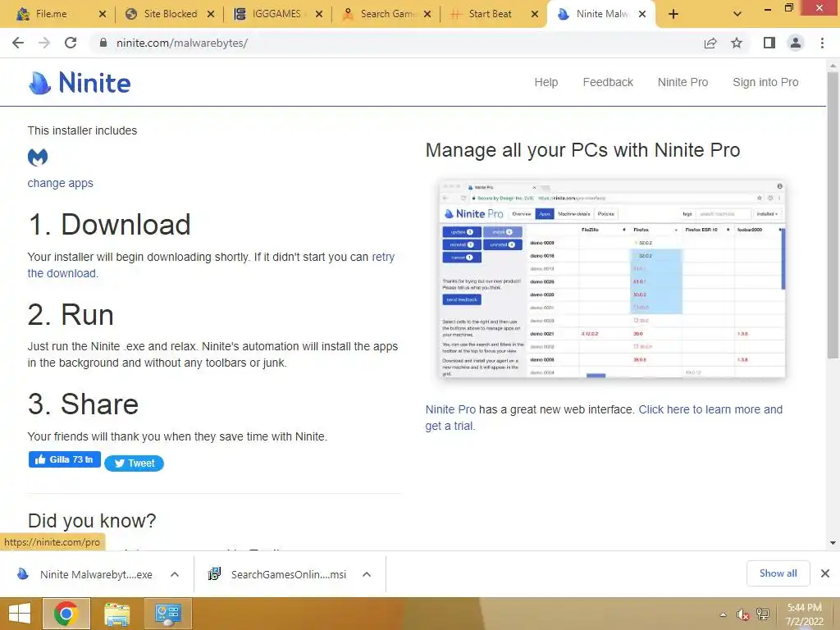Open the Feedback link
Viewport: 840px width, 630px height.
[608, 82]
